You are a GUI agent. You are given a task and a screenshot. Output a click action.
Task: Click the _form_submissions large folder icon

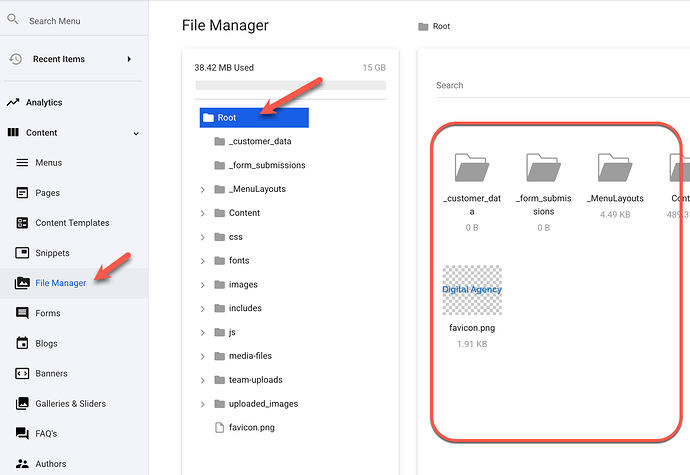543,168
